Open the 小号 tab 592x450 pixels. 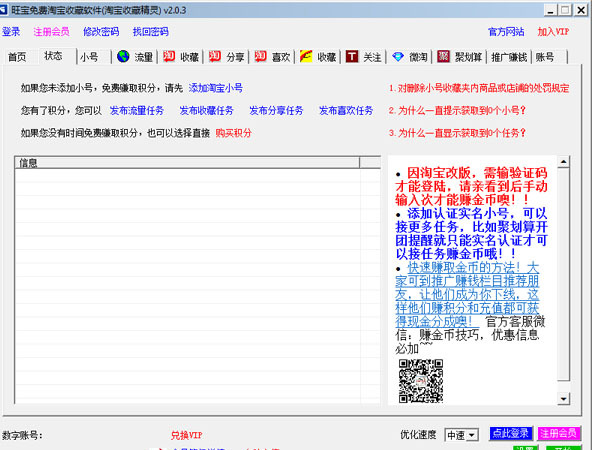pos(89,57)
